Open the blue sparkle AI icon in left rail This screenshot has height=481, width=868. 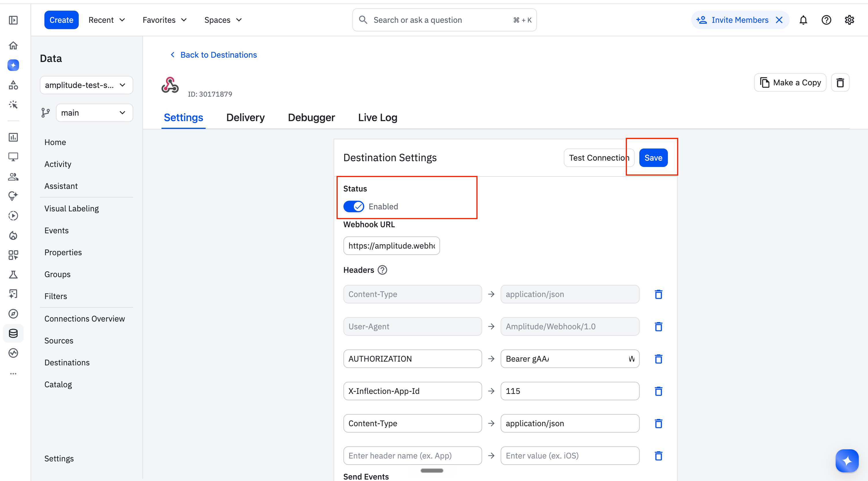pyautogui.click(x=13, y=65)
